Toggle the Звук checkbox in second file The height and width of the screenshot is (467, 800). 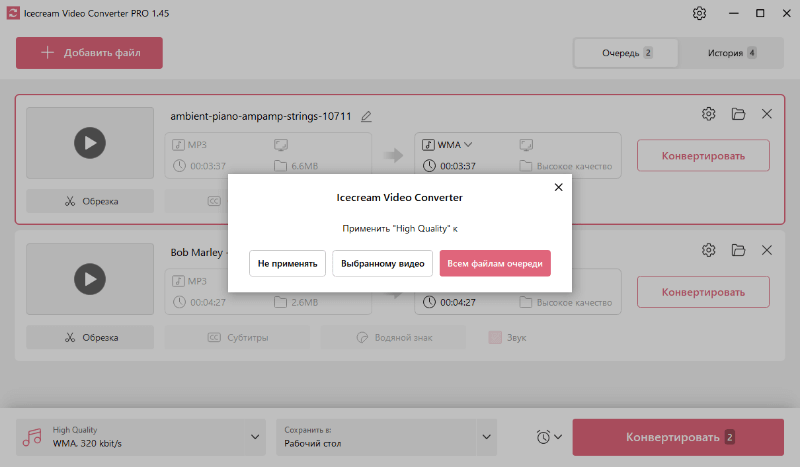(494, 338)
